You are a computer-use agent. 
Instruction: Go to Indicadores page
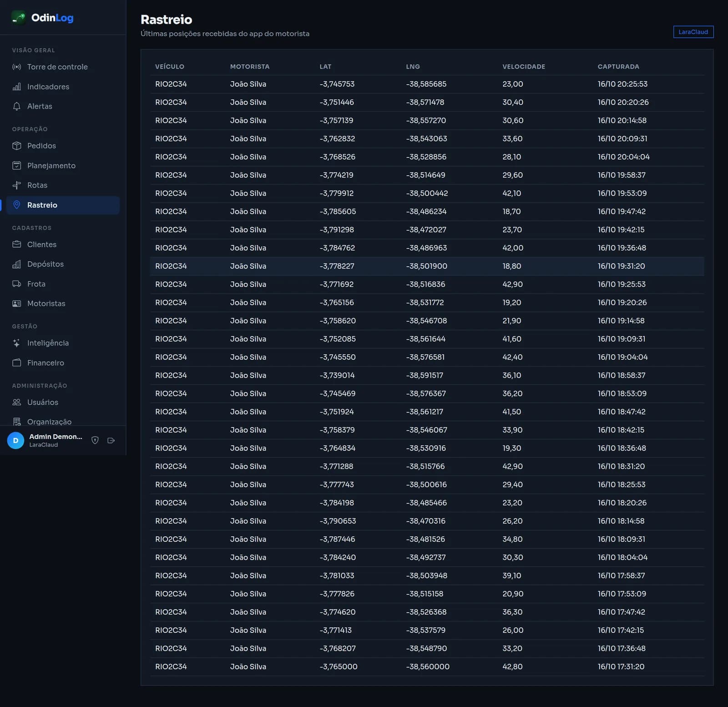63,86
